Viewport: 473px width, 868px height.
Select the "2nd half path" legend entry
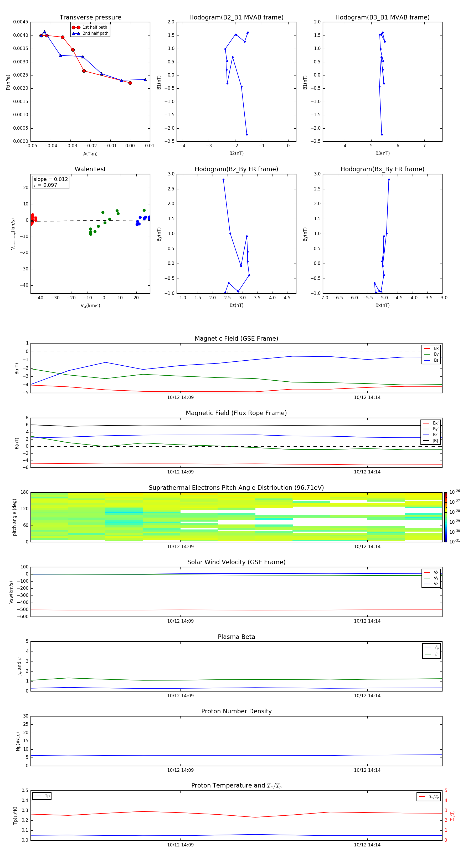(x=90, y=33)
